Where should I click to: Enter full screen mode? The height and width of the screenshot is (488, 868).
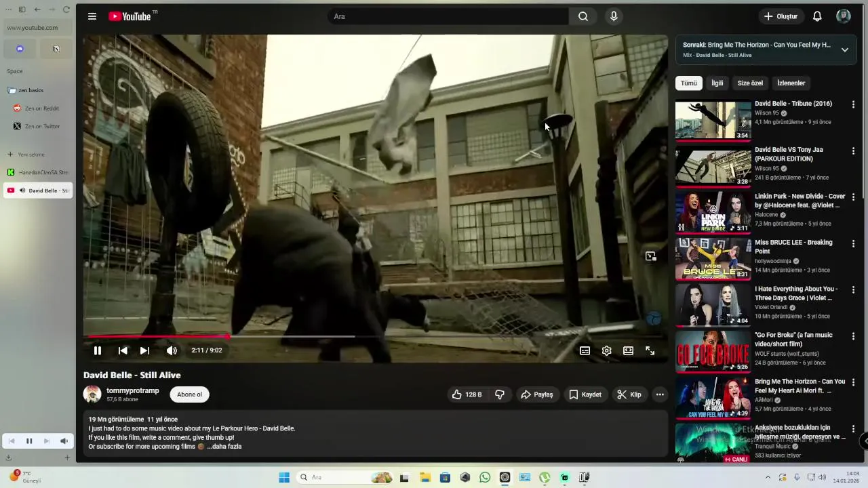(x=650, y=350)
